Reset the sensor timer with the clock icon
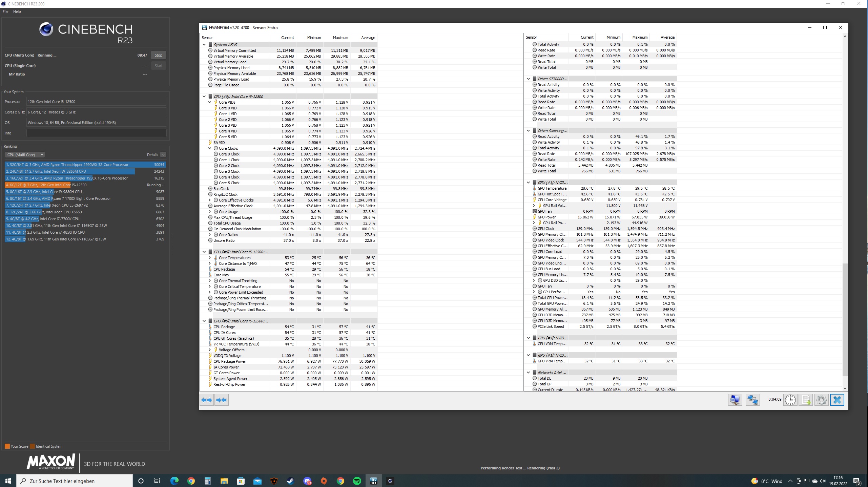This screenshot has width=868, height=487. click(x=790, y=400)
